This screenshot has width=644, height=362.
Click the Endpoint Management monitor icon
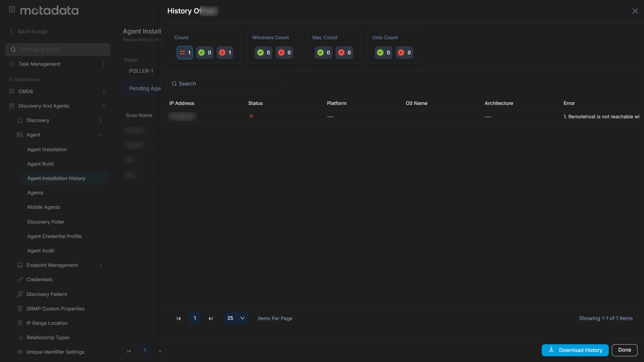[x=20, y=265]
